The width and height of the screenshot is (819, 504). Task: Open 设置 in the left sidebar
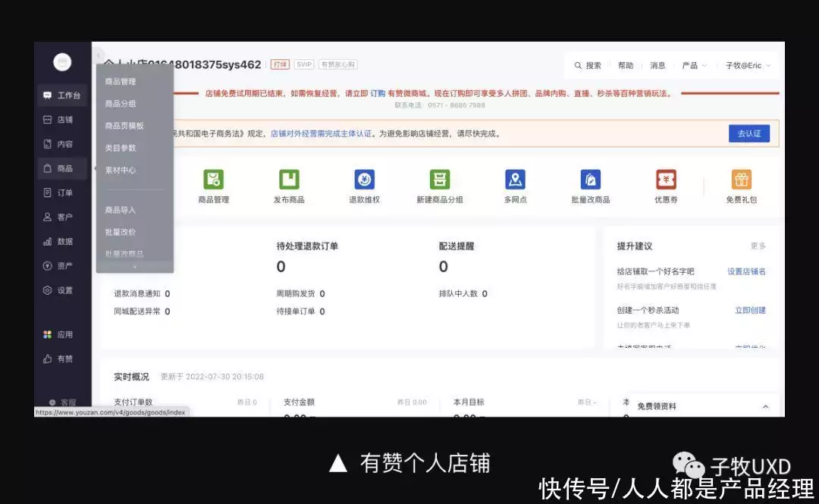62,290
